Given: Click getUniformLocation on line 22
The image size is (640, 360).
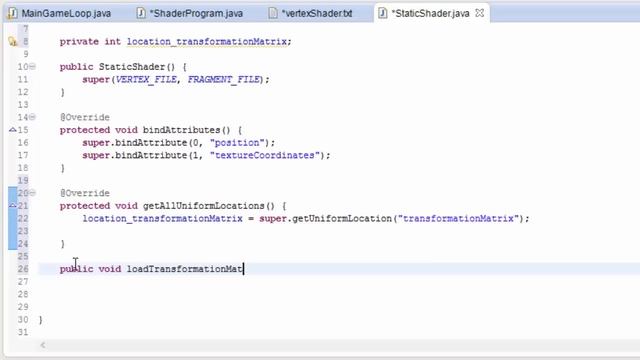Looking at the screenshot, I should coord(342,218).
